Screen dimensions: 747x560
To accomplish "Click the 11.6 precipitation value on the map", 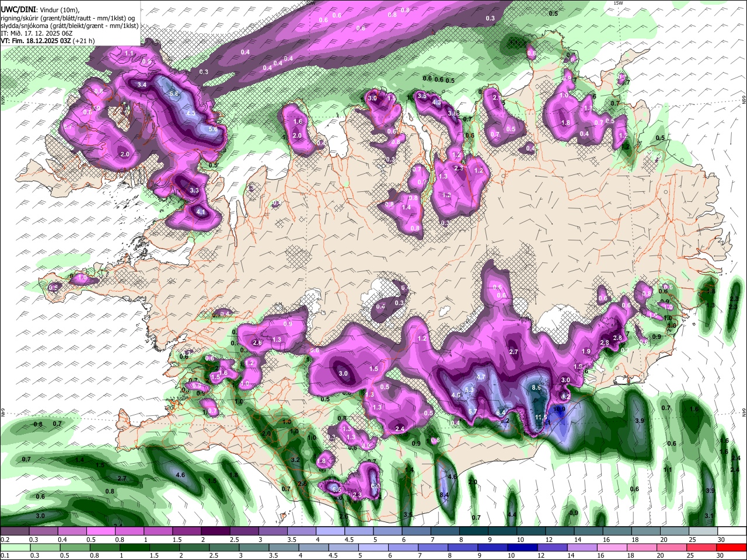I will click(542, 418).
